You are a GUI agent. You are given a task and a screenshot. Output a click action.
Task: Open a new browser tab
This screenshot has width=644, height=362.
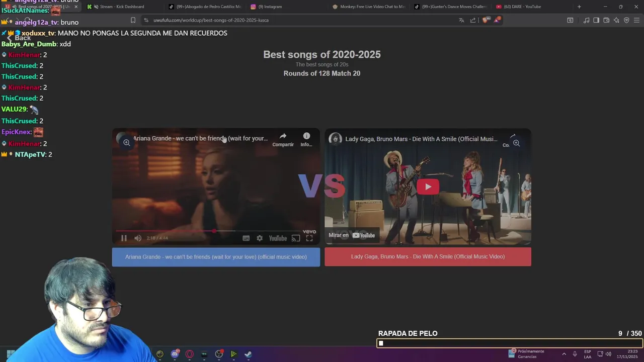[x=579, y=7]
